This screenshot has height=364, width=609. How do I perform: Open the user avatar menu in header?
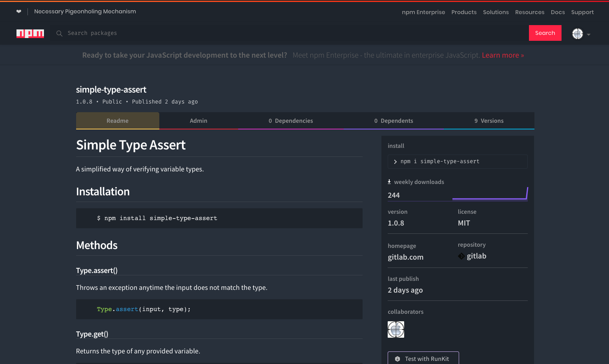(x=578, y=34)
